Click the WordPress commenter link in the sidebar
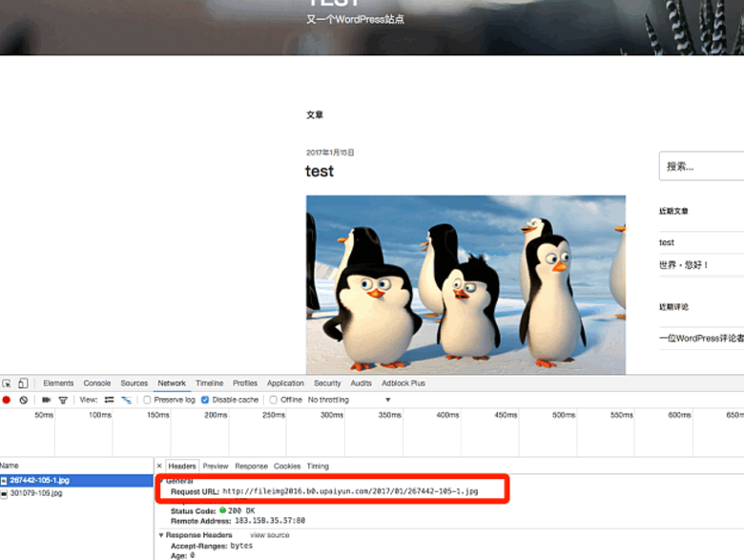 [702, 339]
